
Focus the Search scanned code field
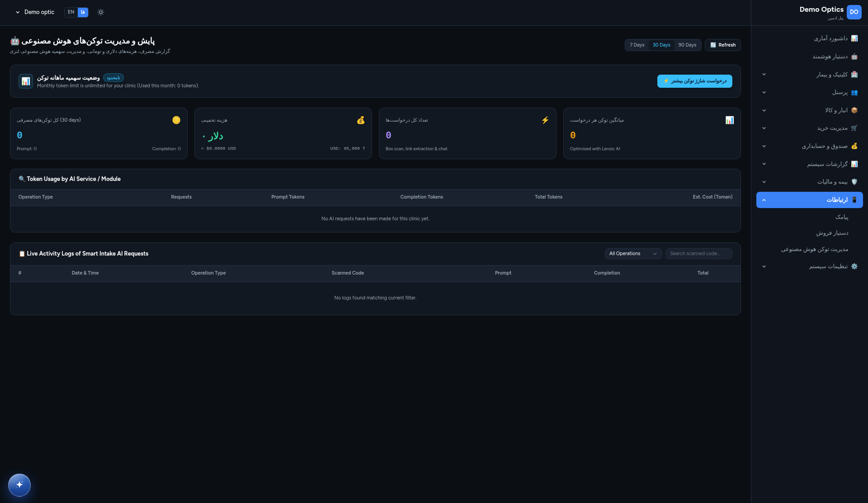[x=698, y=254]
